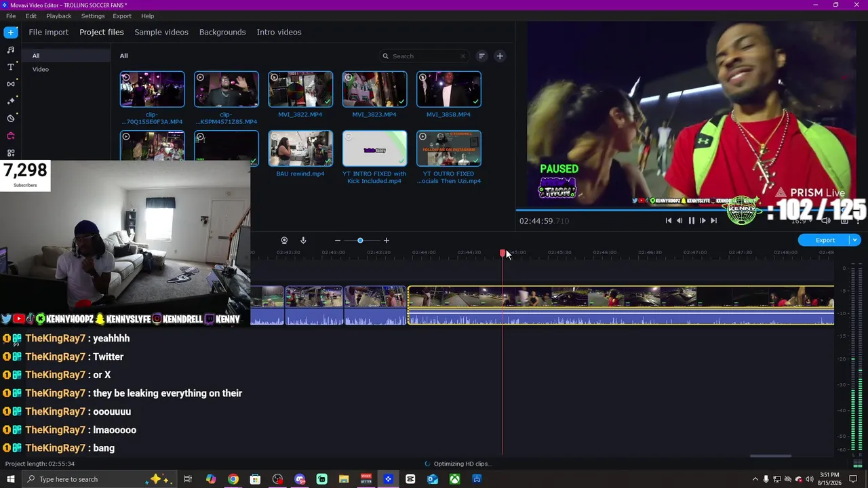
Task: Open the notification center icon
Action: 854,479
